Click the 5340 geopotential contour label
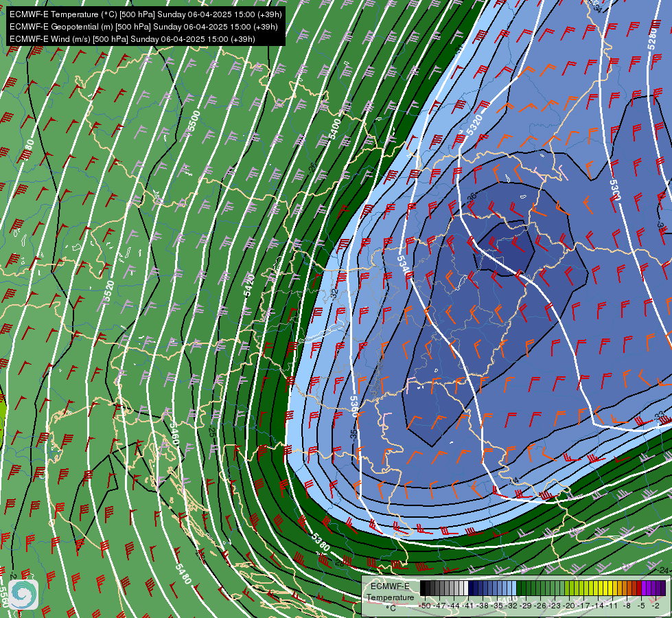672x618 pixels. 402,267
